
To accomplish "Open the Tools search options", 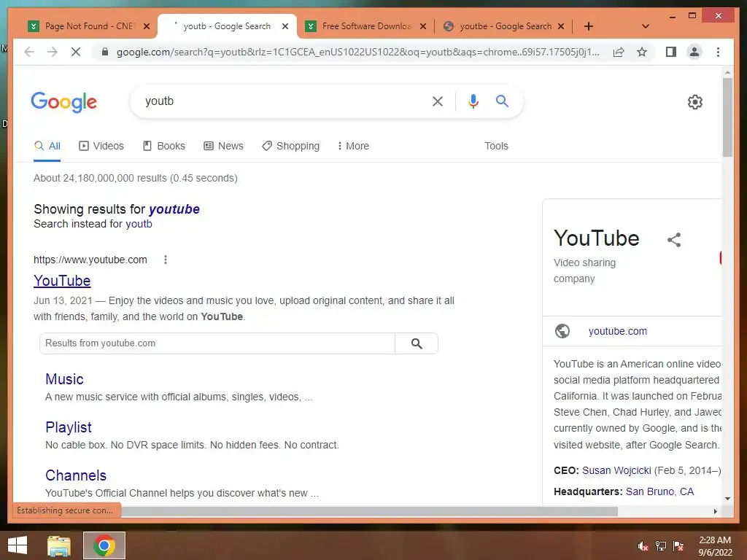I will coord(496,146).
